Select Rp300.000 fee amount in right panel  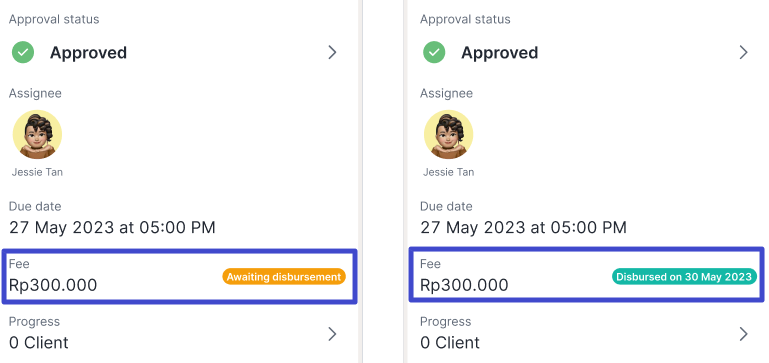(464, 285)
